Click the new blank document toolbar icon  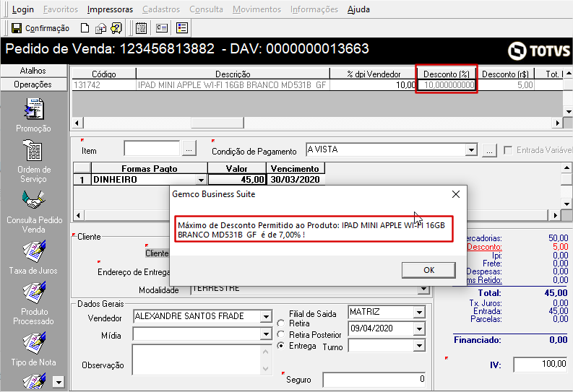click(85, 28)
